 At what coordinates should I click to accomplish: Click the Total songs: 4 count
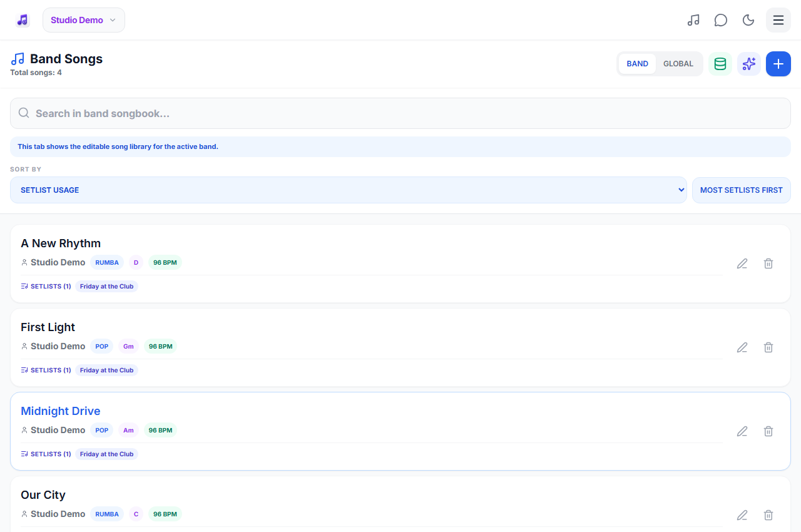pos(36,73)
